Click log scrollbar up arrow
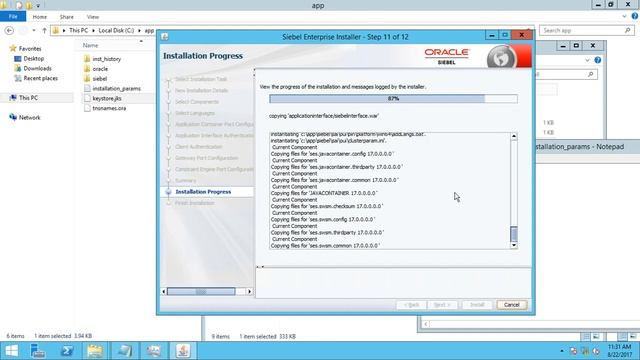Image resolution: width=640 pixels, height=360 pixels. (x=514, y=136)
